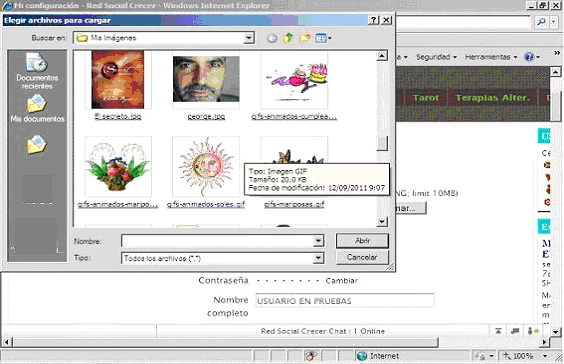This screenshot has height=364, width=564.
Task: Click the help question mark in dialog title
Action: (x=374, y=20)
